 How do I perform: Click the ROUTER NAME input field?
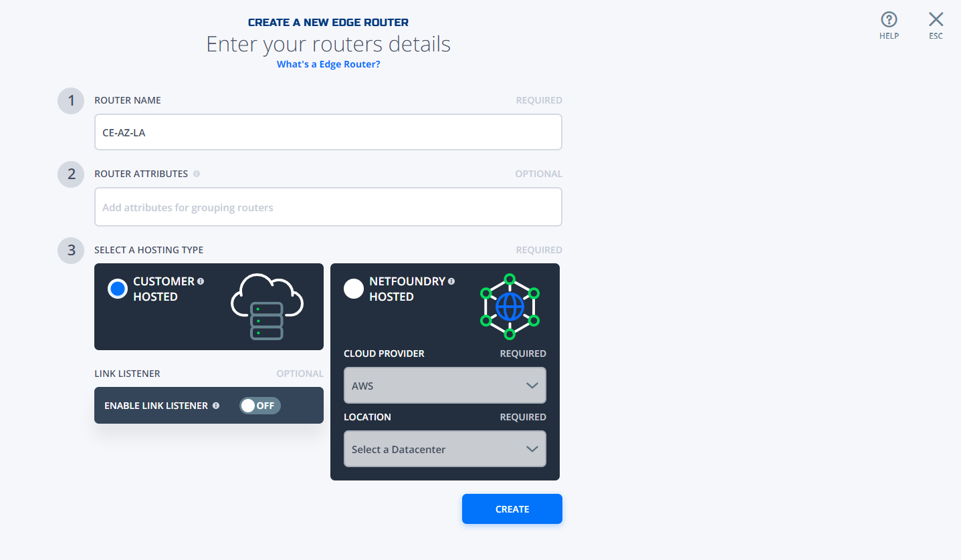[328, 132]
